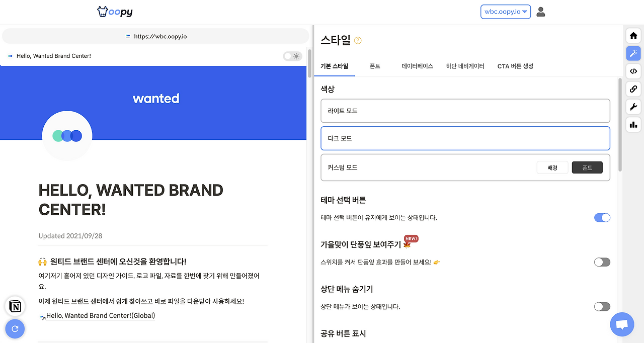
Task: Click the preview URL address bar
Action: (155, 36)
